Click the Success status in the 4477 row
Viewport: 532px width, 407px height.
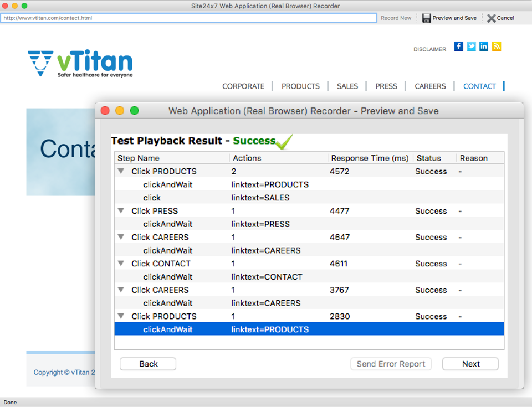coord(431,211)
